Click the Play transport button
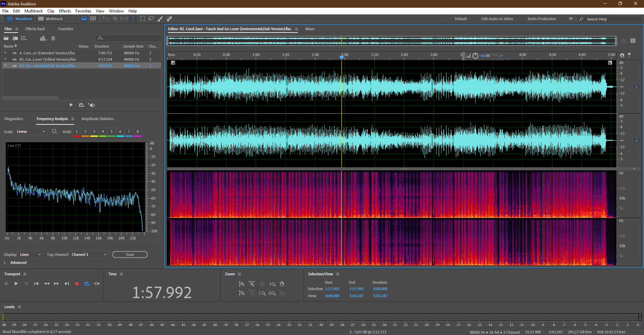 [16, 284]
